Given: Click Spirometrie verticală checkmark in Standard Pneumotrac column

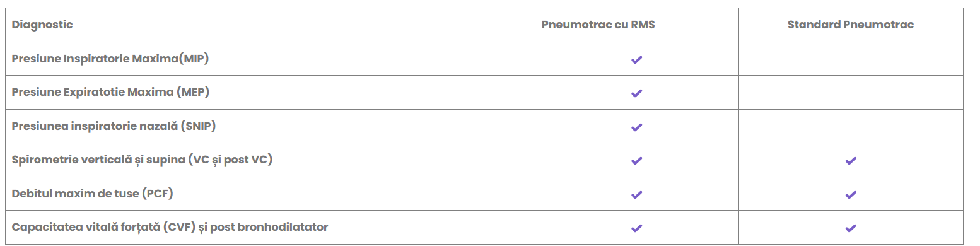Looking at the screenshot, I should point(851,160).
